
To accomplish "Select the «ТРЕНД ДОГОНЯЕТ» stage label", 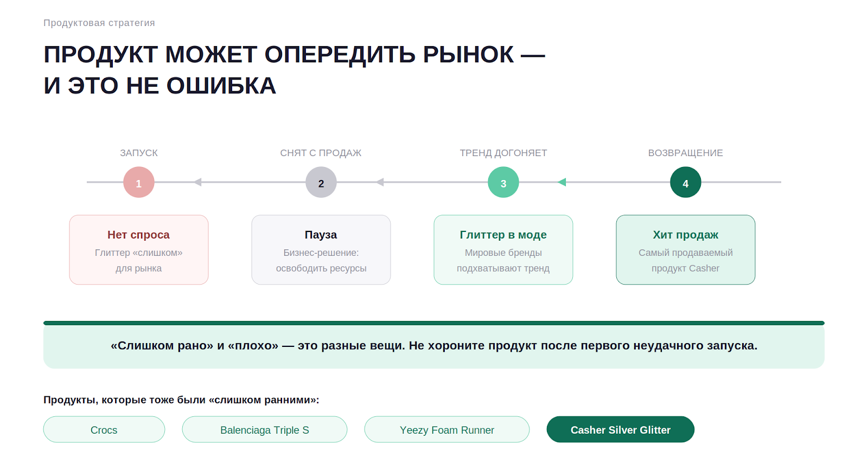I will coord(503,153).
